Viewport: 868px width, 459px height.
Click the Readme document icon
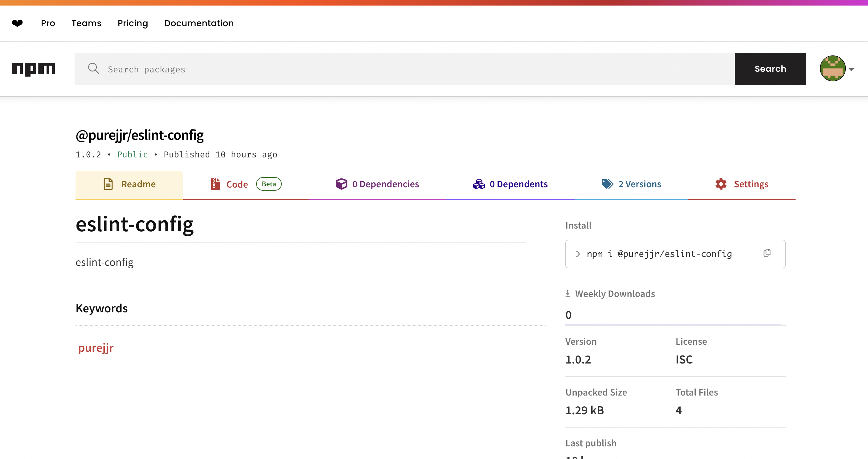(x=108, y=184)
